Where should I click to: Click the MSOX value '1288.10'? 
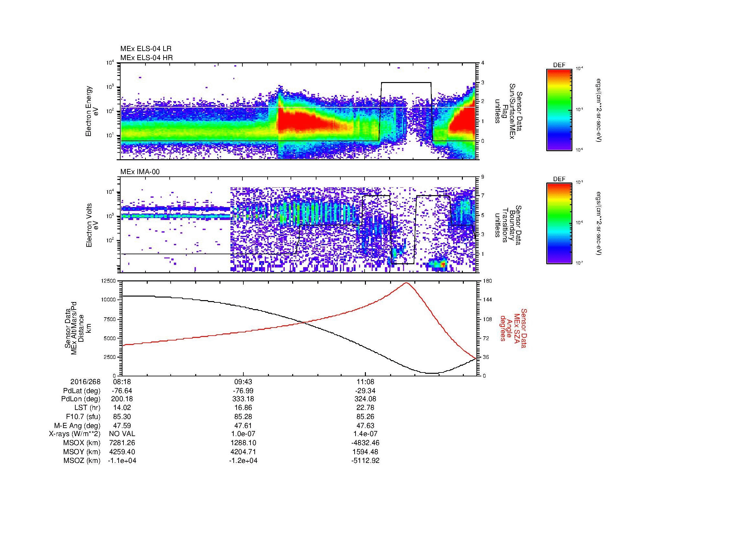243,443
